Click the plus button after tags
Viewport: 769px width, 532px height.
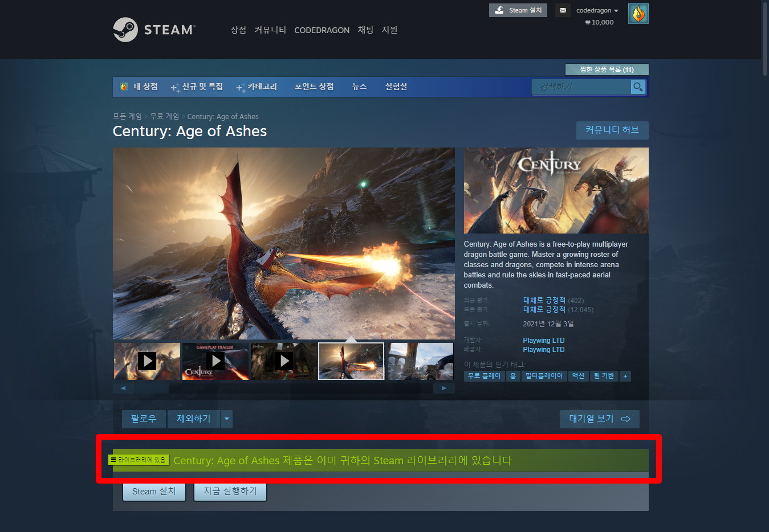pyautogui.click(x=625, y=376)
